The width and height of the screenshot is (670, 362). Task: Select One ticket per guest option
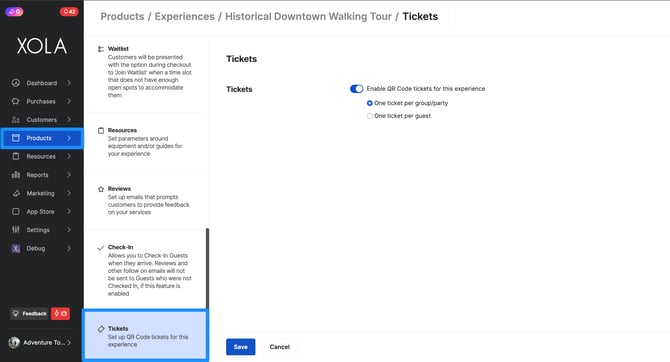coord(370,116)
